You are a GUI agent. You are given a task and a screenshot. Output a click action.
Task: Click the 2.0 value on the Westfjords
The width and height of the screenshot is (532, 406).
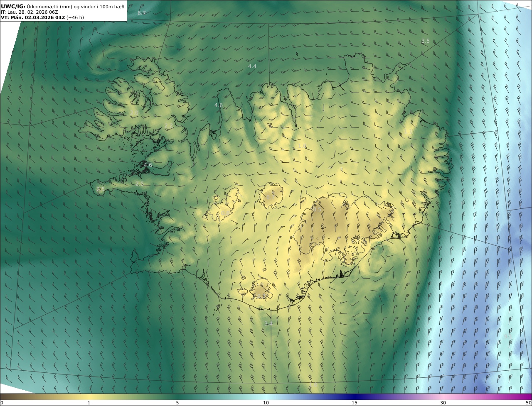(x=134, y=113)
